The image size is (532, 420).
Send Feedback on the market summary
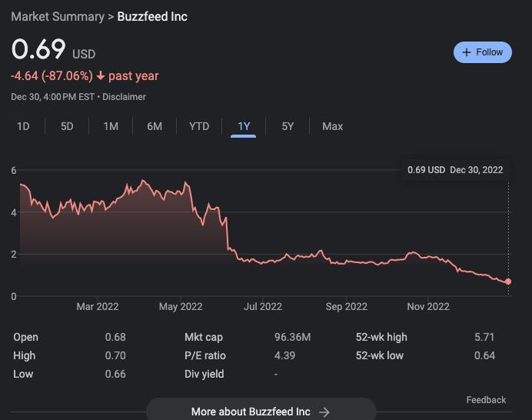click(x=486, y=400)
